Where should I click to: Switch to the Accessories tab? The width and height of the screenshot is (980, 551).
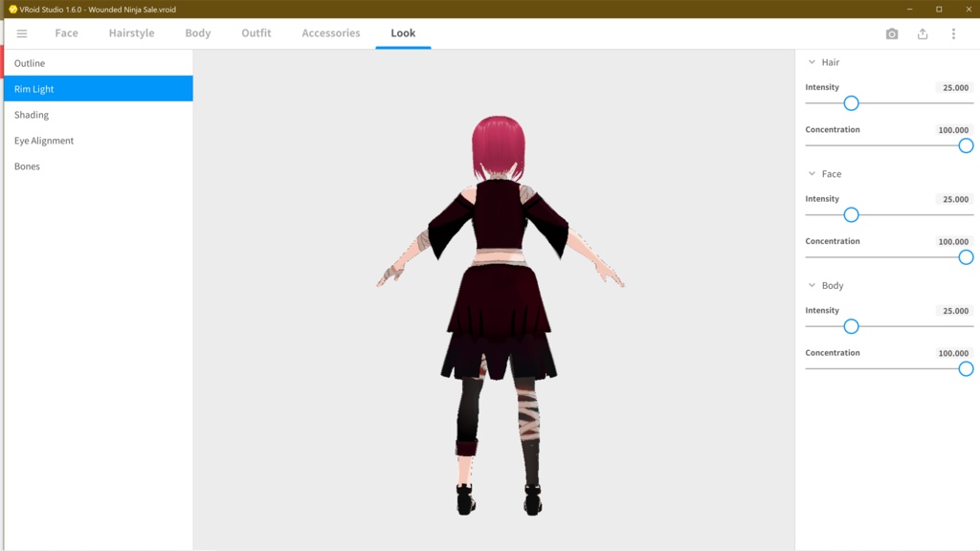[330, 33]
